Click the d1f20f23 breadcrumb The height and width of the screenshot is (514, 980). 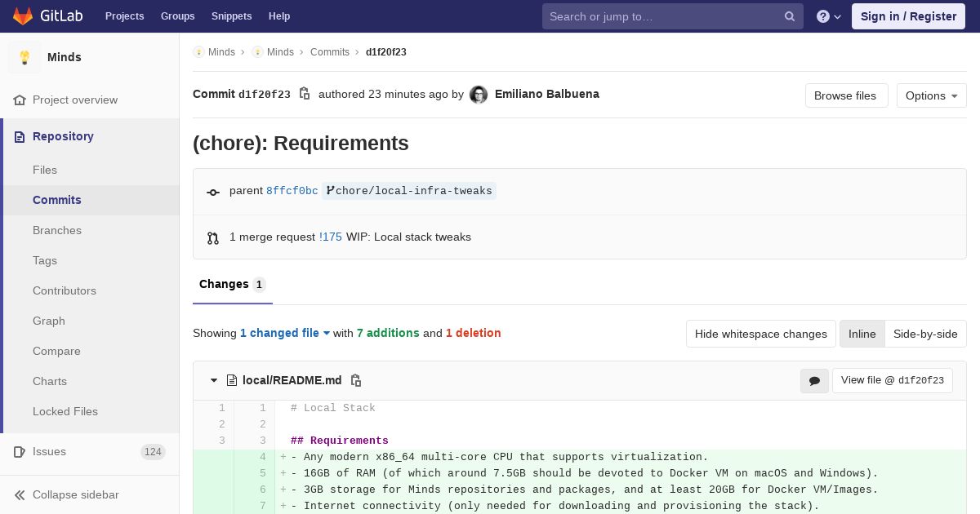(x=386, y=52)
